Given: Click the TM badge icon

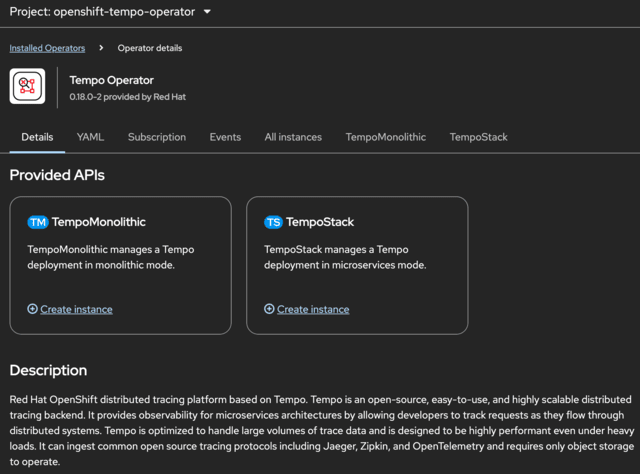Looking at the screenshot, I should tap(38, 222).
